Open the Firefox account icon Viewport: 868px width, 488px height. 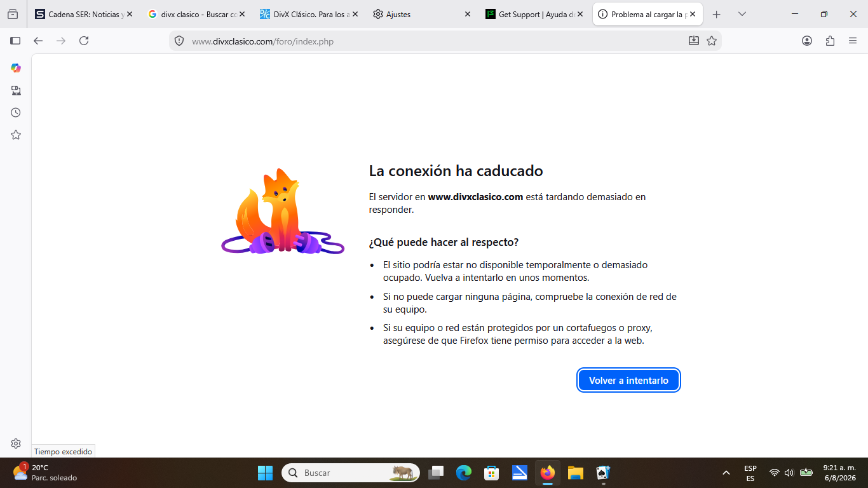807,41
